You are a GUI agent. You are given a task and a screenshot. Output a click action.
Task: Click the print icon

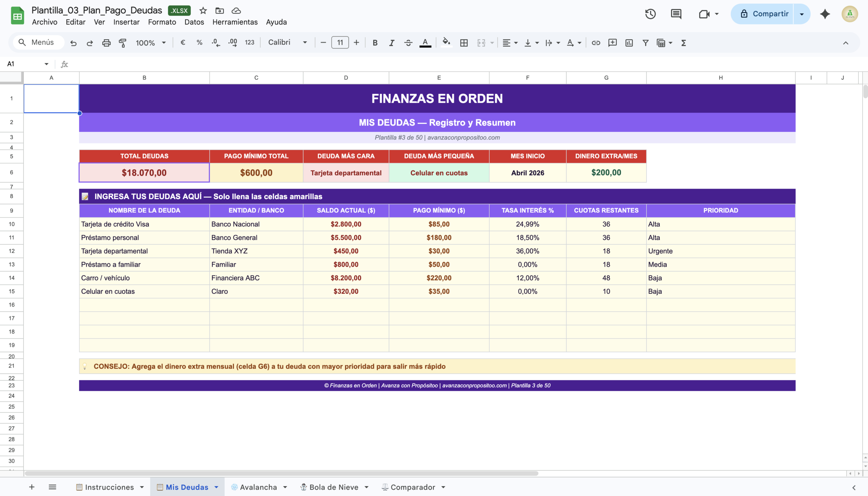(106, 43)
